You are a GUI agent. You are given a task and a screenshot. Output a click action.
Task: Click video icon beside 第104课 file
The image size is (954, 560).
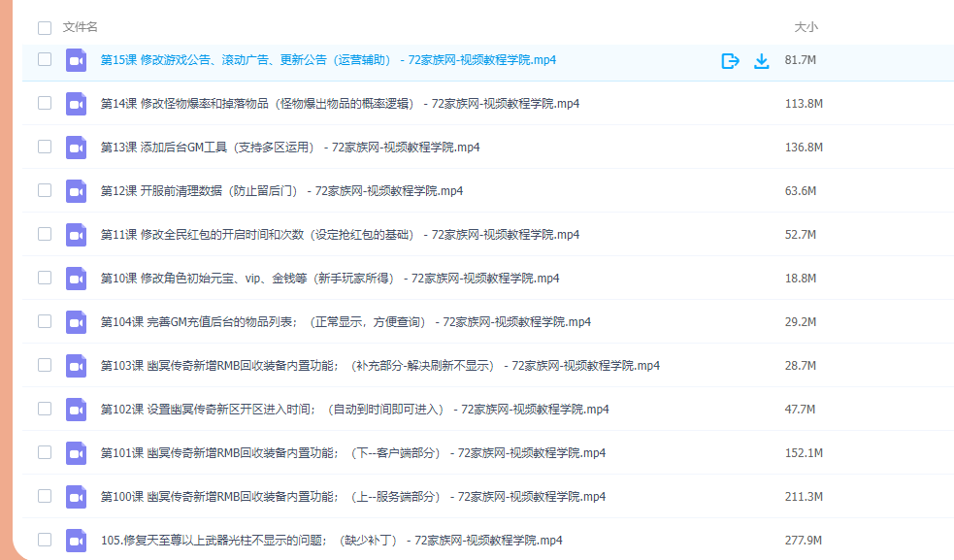coord(77,322)
